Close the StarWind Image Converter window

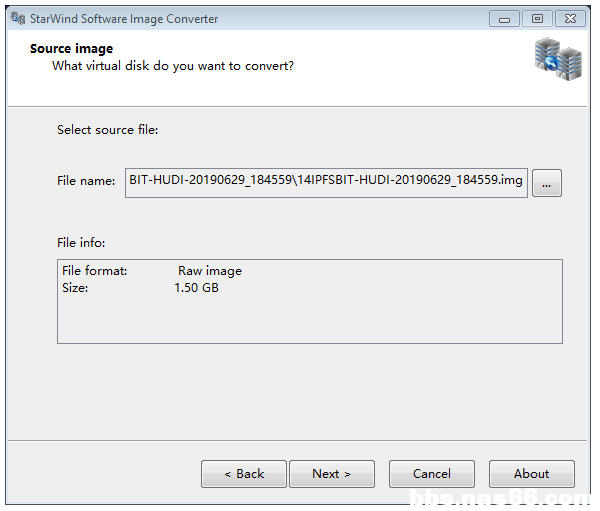click(x=569, y=18)
